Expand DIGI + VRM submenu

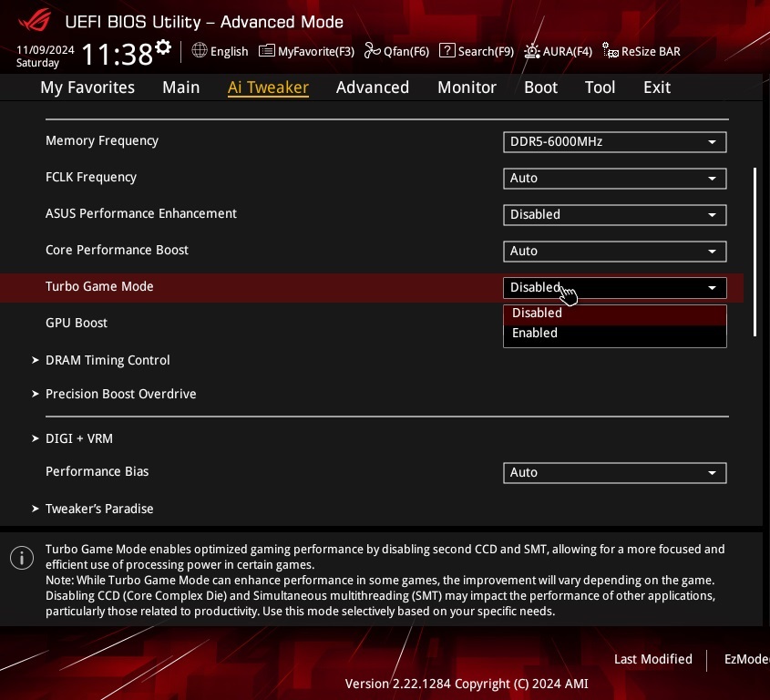coord(79,438)
